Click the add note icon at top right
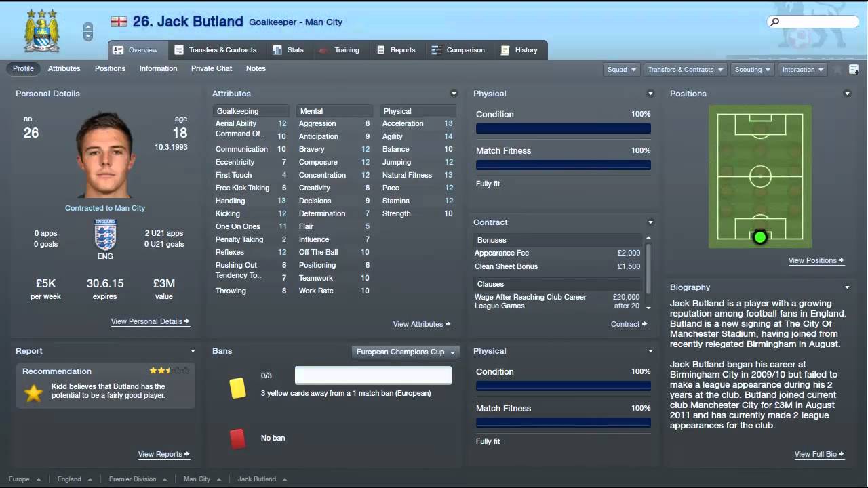The image size is (868, 488). [854, 69]
